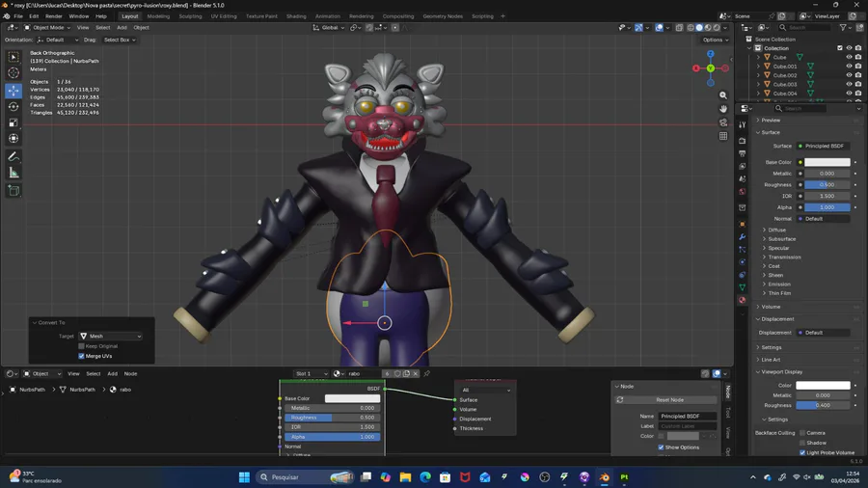Image resolution: width=868 pixels, height=488 pixels.
Task: Switch perspective/orthographic with grid icon
Action: [723, 136]
